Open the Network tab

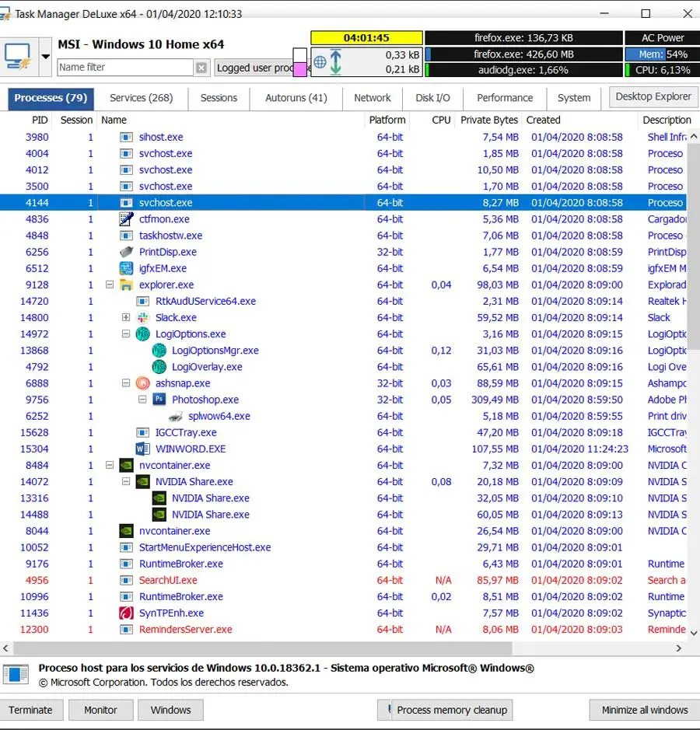pos(372,98)
